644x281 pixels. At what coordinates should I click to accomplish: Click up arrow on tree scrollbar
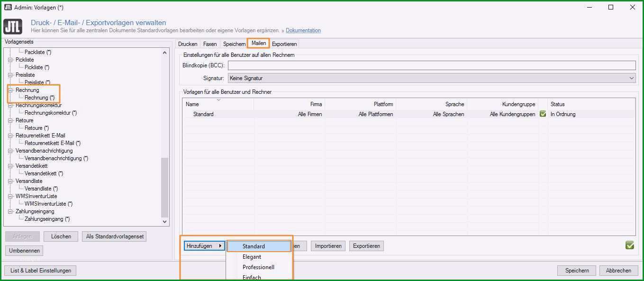click(165, 53)
